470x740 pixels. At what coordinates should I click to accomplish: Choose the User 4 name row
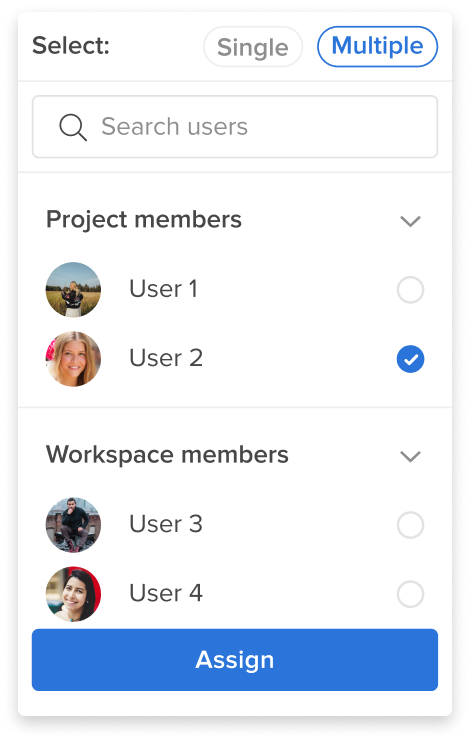(x=235, y=594)
